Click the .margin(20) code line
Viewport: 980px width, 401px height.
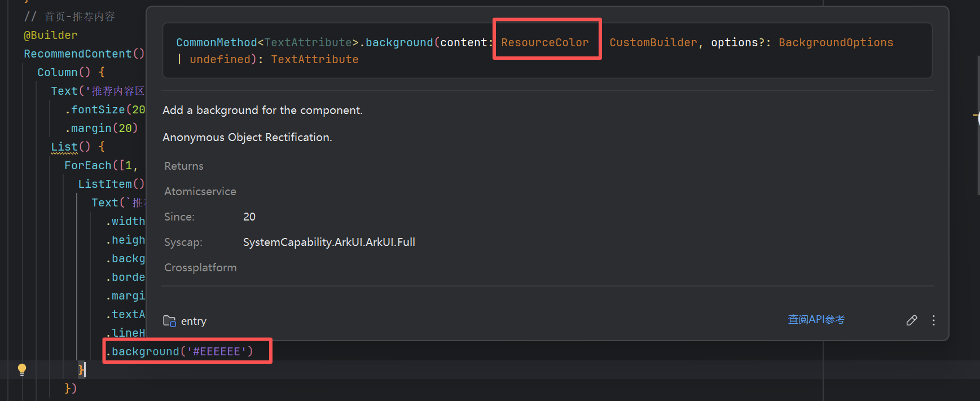point(102,128)
